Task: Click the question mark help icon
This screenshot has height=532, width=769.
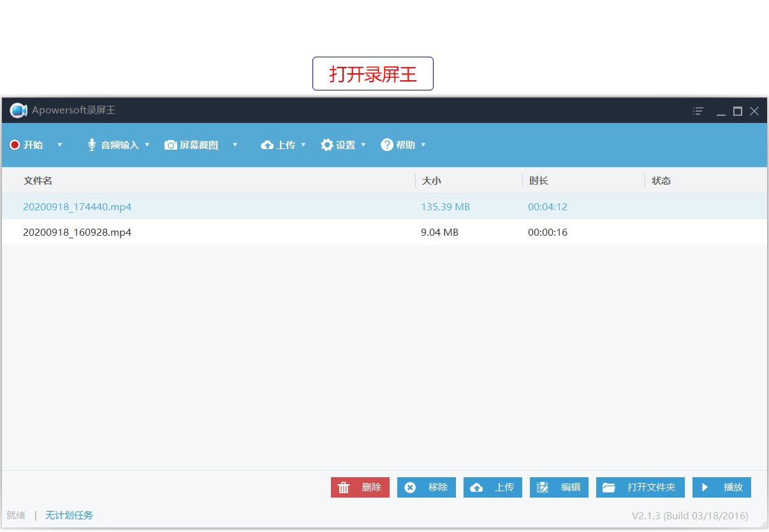Action: pos(387,145)
